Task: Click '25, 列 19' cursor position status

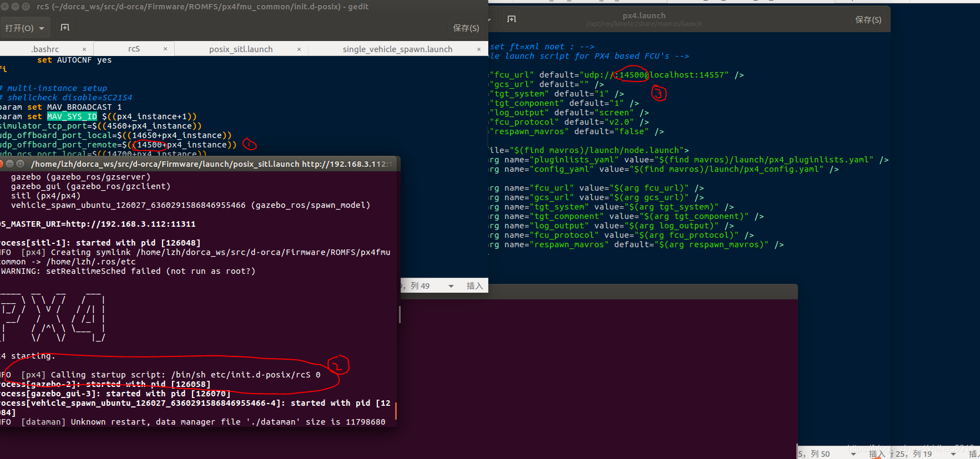Action: click(x=913, y=454)
